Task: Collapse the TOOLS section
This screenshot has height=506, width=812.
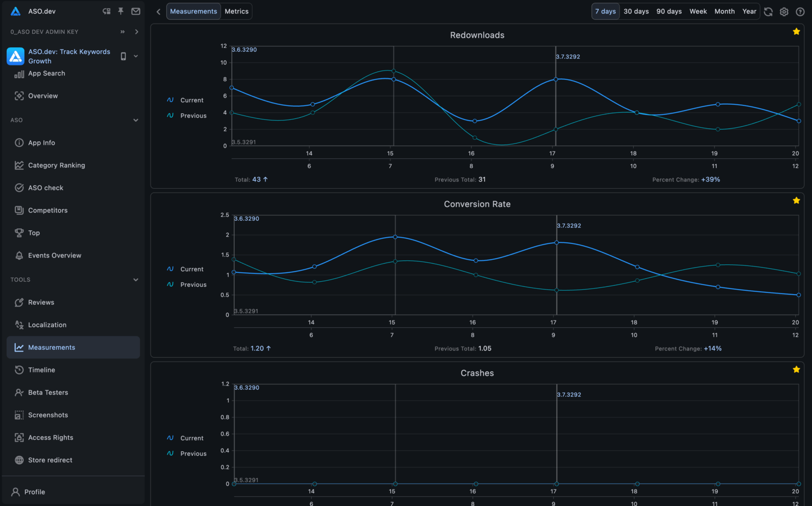Action: coord(135,279)
